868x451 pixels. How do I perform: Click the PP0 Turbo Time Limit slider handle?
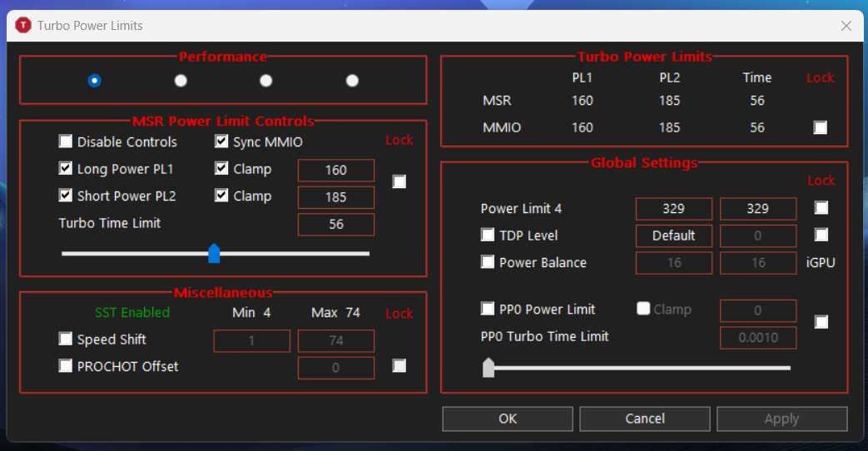[489, 367]
